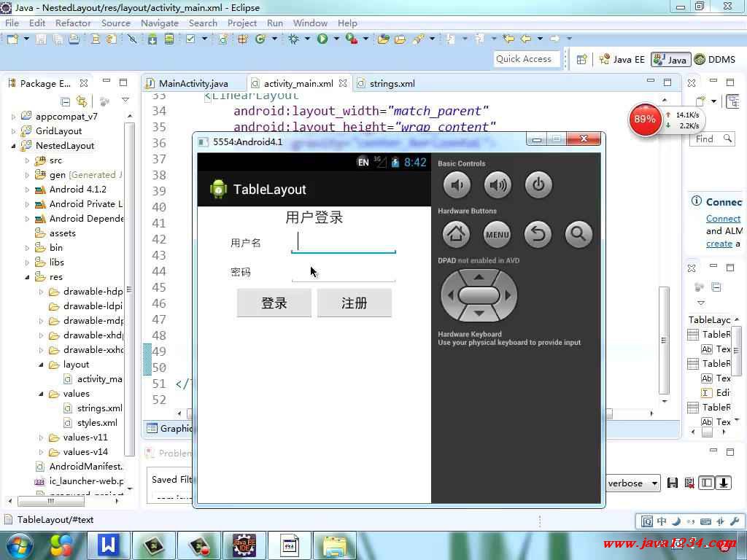Click the 密码 password input field
The height and width of the screenshot is (560, 747).
344,271
